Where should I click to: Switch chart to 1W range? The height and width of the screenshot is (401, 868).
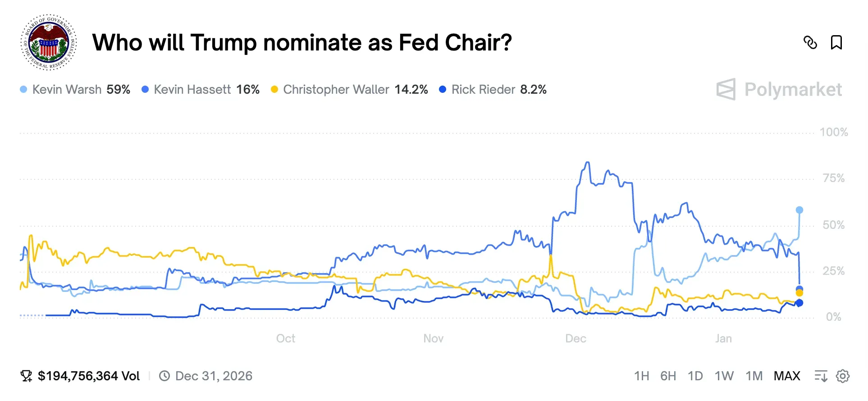(724, 376)
